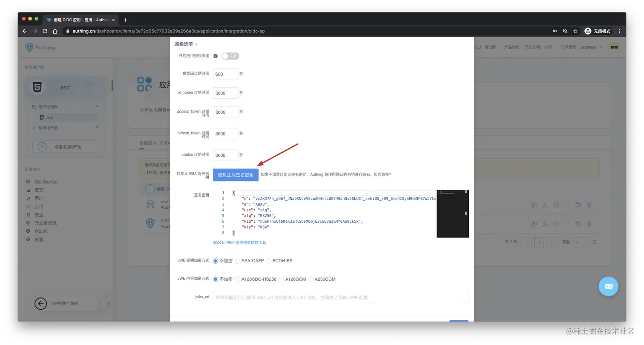644x345 pixels.
Task: Click 切换到用户面板 at sidebar bottom
Action: click(x=65, y=304)
